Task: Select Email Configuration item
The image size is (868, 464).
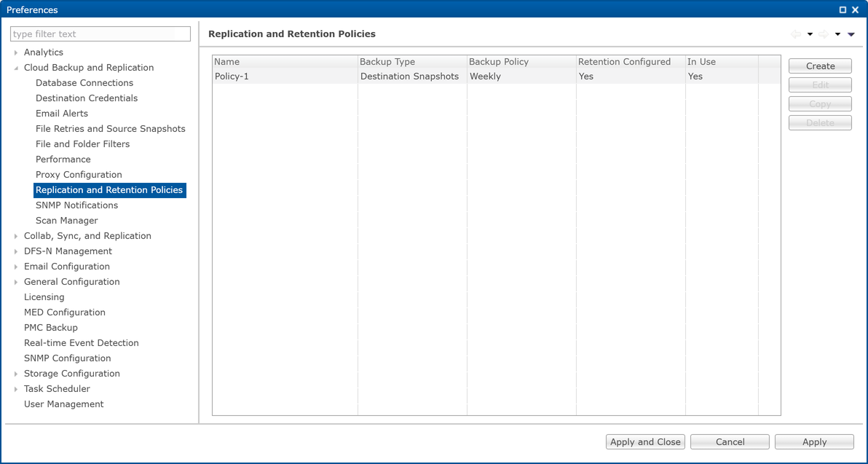Action: coord(66,267)
